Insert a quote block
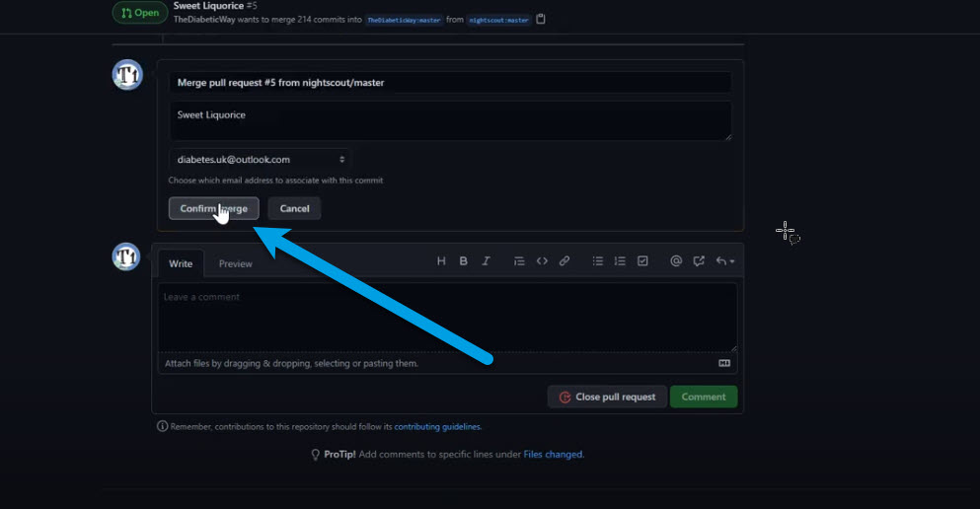Screen dimensions: 980x509 519,261
